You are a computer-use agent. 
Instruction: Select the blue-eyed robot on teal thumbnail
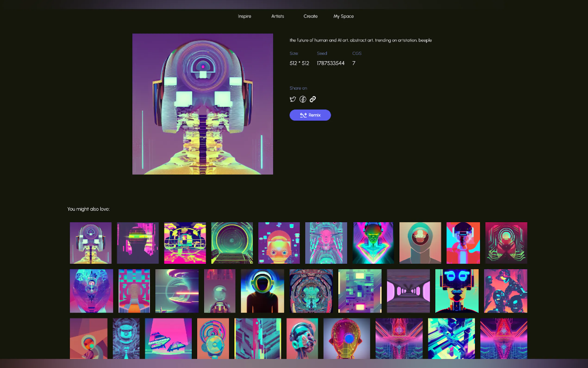click(457, 291)
